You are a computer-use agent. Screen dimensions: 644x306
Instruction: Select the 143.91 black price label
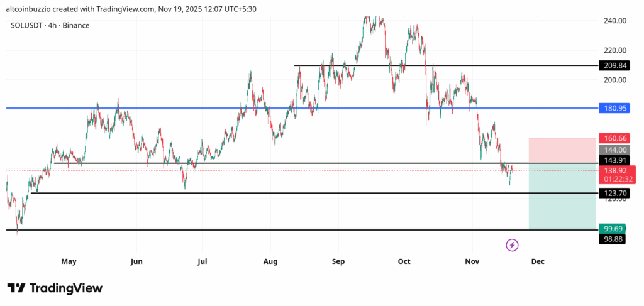pyautogui.click(x=613, y=161)
